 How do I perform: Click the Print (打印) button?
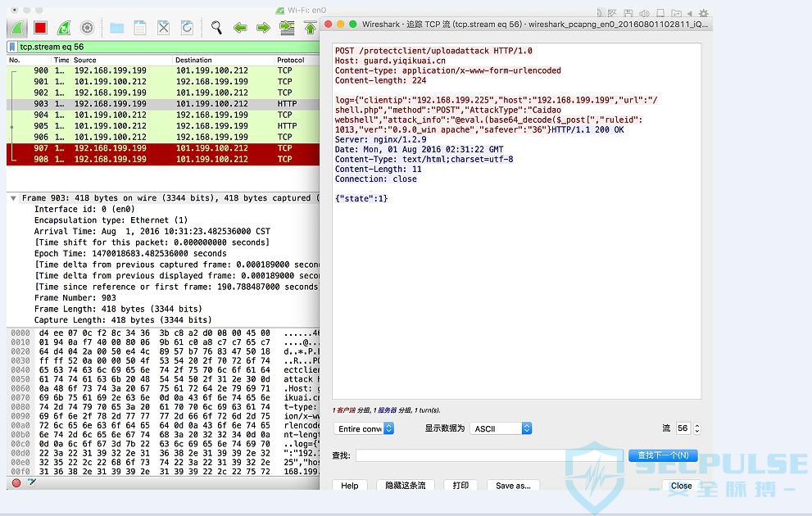460,486
